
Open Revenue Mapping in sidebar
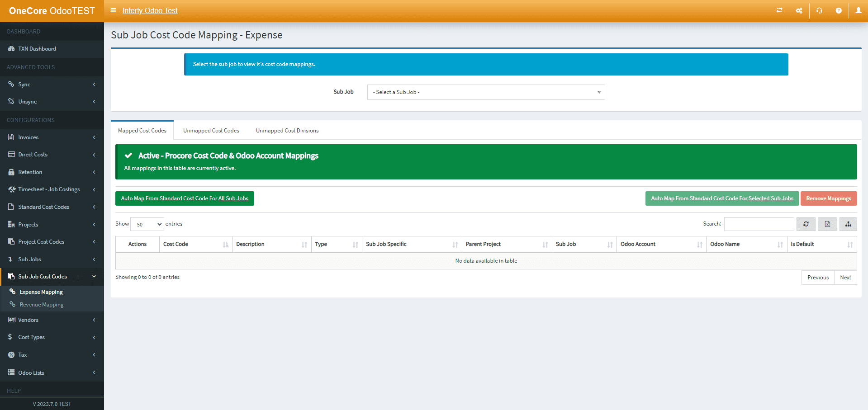click(x=42, y=305)
